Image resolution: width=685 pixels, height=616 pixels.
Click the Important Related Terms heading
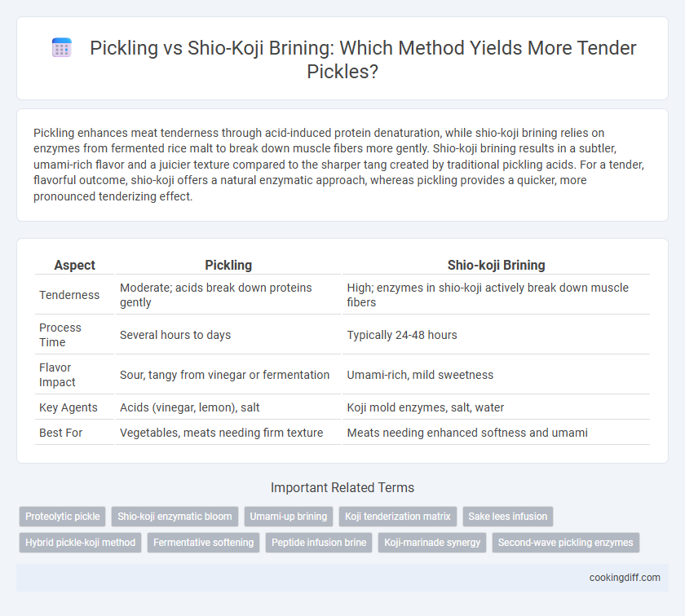pos(342,487)
